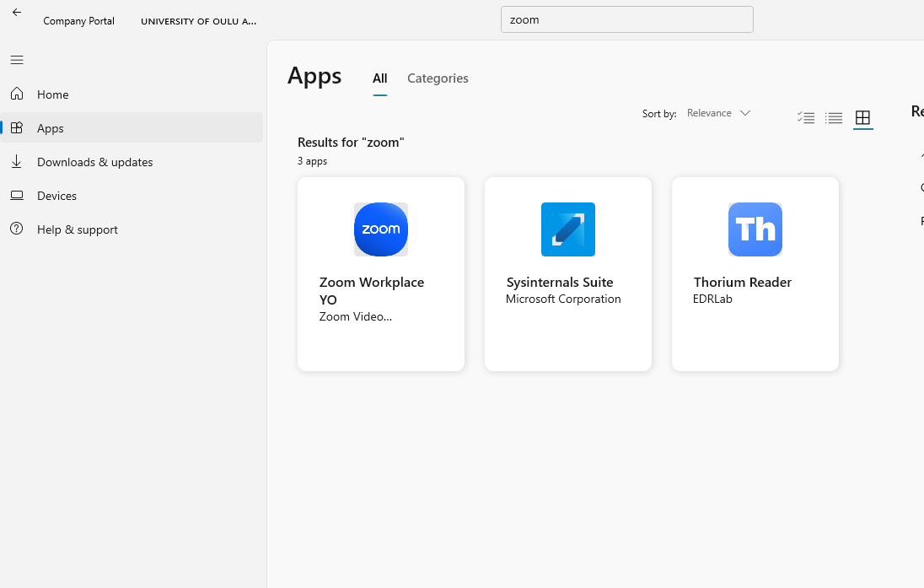Viewport: 924px width, 588px height.
Task: Go back using the back arrow
Action: click(x=17, y=13)
